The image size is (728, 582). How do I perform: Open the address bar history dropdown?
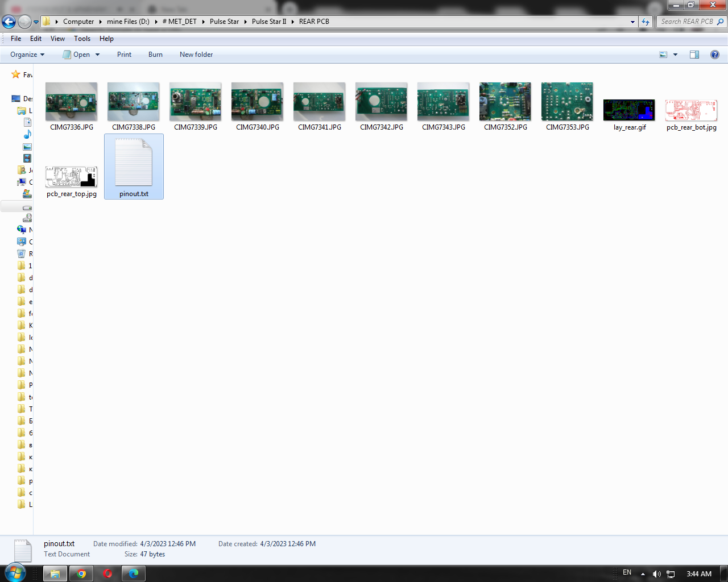coord(632,22)
